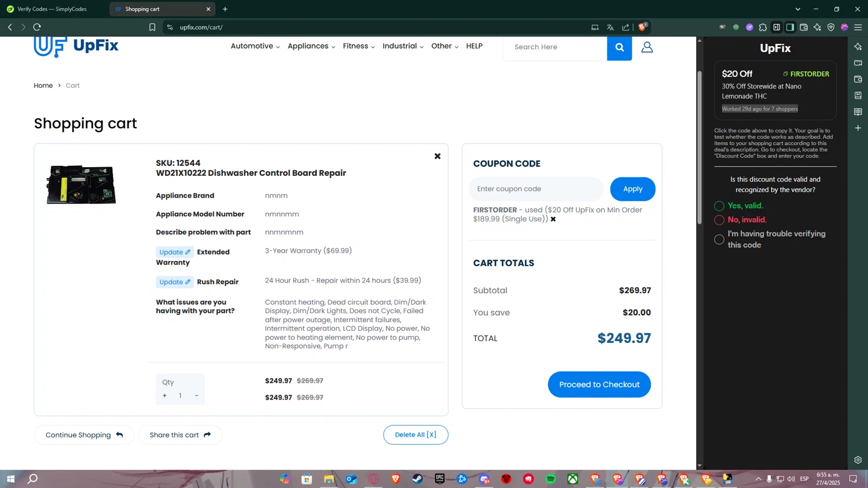Expand the Industrial menu
Screen dimensions: 868x488
403,46
